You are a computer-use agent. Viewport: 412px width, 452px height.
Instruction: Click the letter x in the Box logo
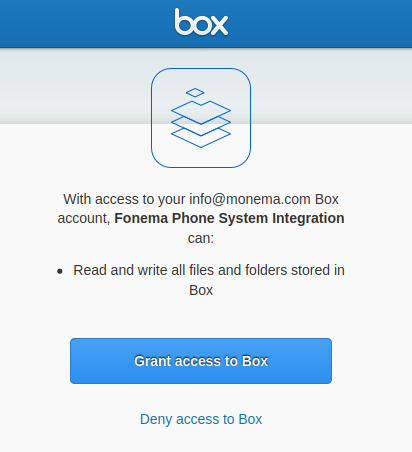coord(220,25)
